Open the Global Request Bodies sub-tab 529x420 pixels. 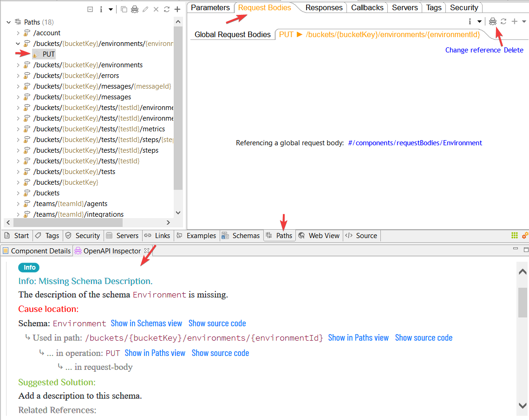(x=232, y=34)
